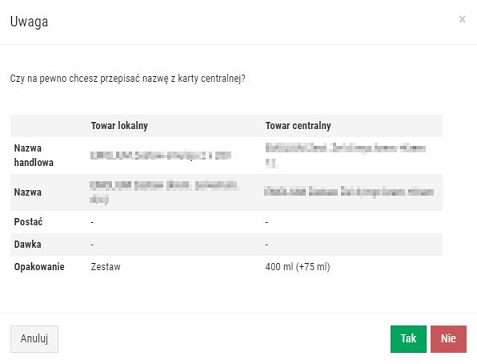The width and height of the screenshot is (477, 364).
Task: Select central item's blurred Nazwa handlowa value
Action: point(345,155)
